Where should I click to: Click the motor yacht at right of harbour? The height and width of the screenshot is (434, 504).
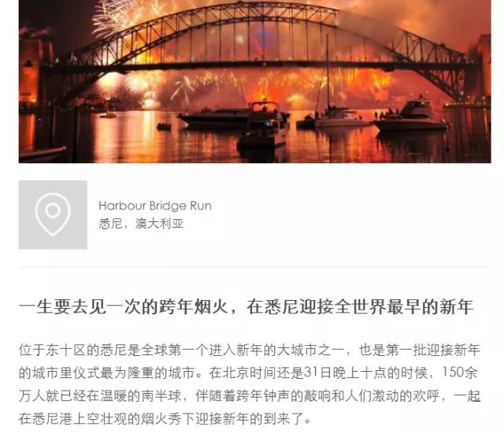tap(413, 116)
